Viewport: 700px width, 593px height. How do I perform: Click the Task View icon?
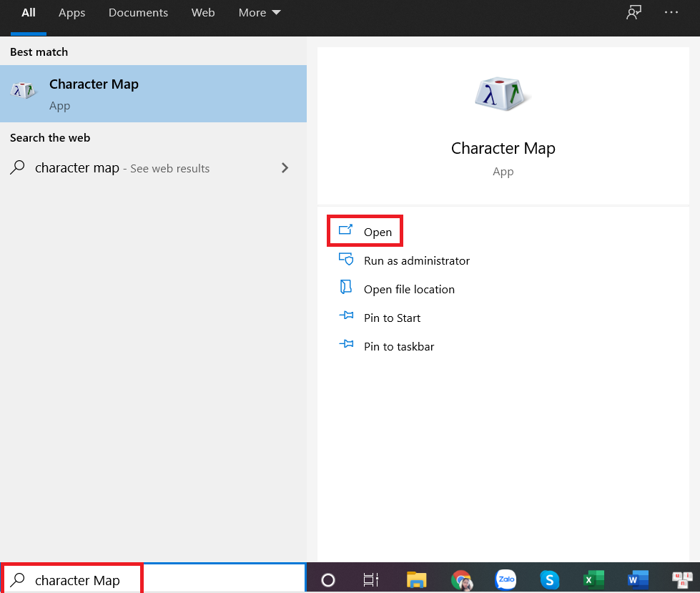[370, 579]
